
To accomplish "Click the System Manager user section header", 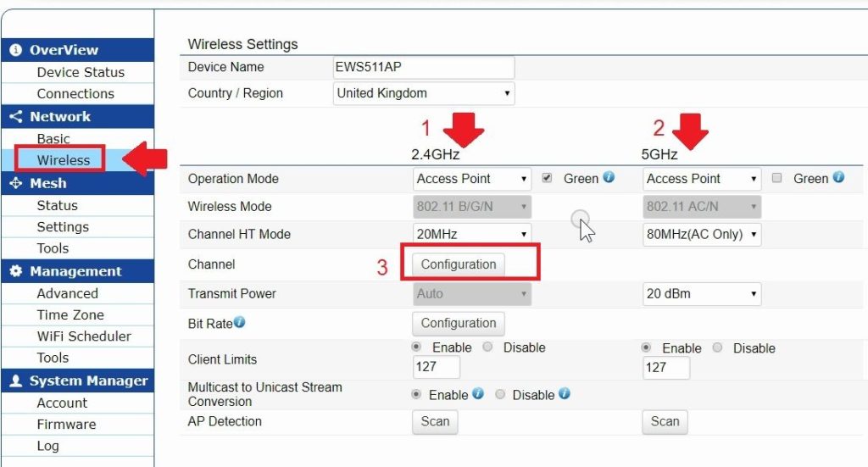I will tap(77, 381).
